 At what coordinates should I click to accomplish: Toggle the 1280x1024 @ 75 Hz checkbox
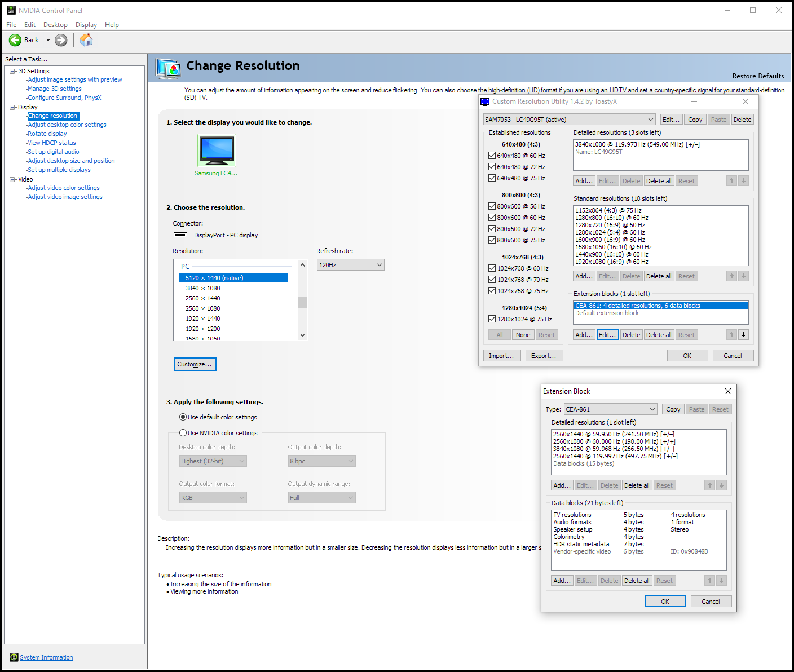click(x=492, y=319)
